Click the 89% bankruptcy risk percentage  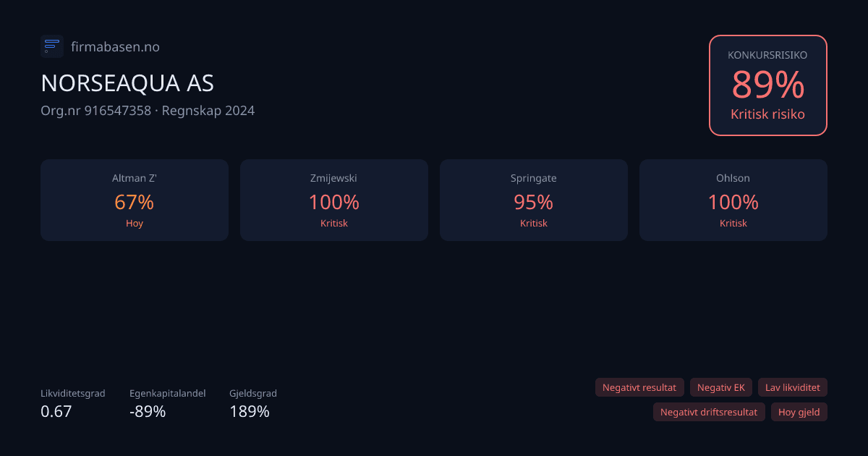point(767,85)
